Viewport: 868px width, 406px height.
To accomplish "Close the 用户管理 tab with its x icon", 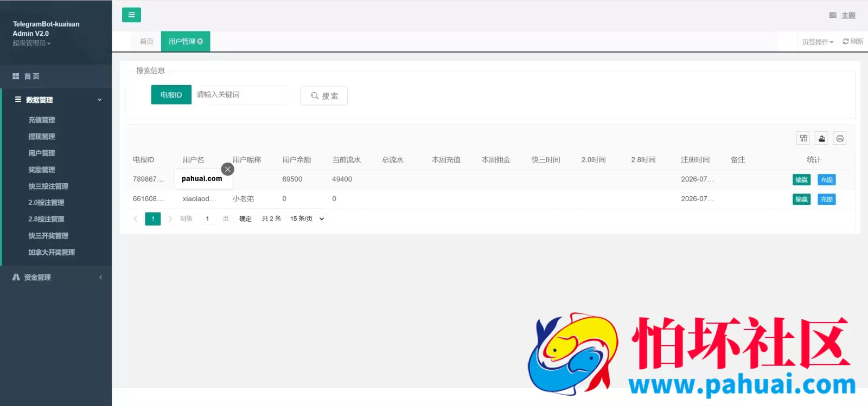I will pos(200,41).
